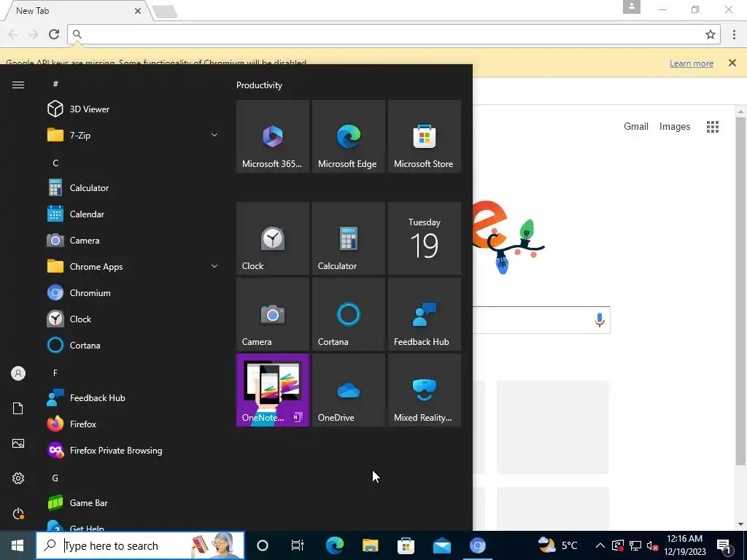This screenshot has height=560, width=747.
Task: Click the muted volume tray icon
Action: pyautogui.click(x=653, y=545)
